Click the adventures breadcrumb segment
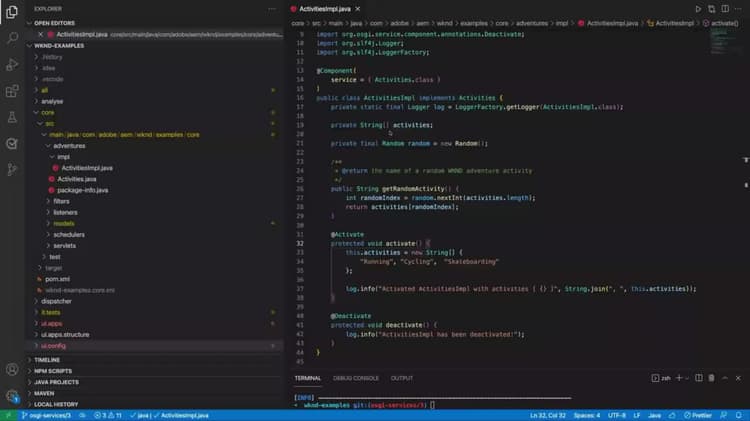 [531, 23]
